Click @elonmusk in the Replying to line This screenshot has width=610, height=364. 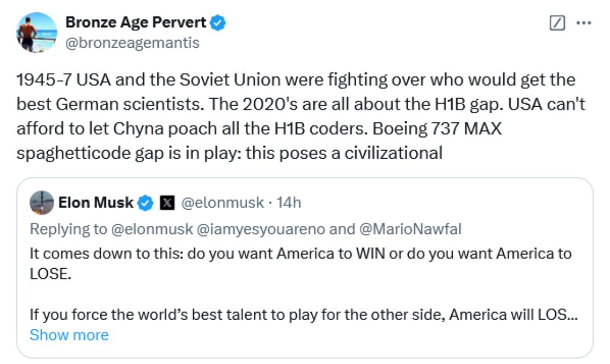pyautogui.click(x=152, y=229)
